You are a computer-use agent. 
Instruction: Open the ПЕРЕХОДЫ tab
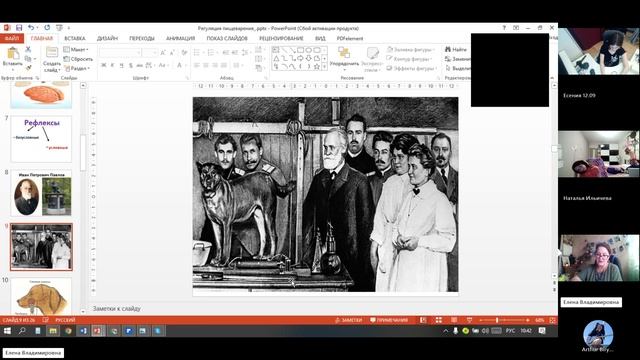142,38
